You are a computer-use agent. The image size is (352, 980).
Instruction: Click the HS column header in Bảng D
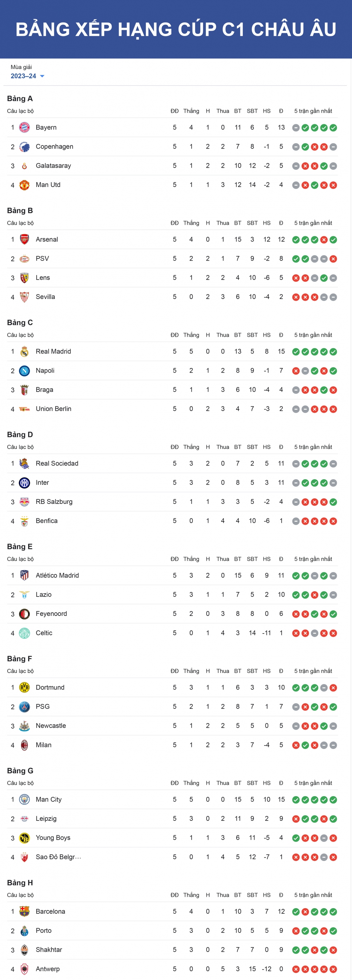267,447
